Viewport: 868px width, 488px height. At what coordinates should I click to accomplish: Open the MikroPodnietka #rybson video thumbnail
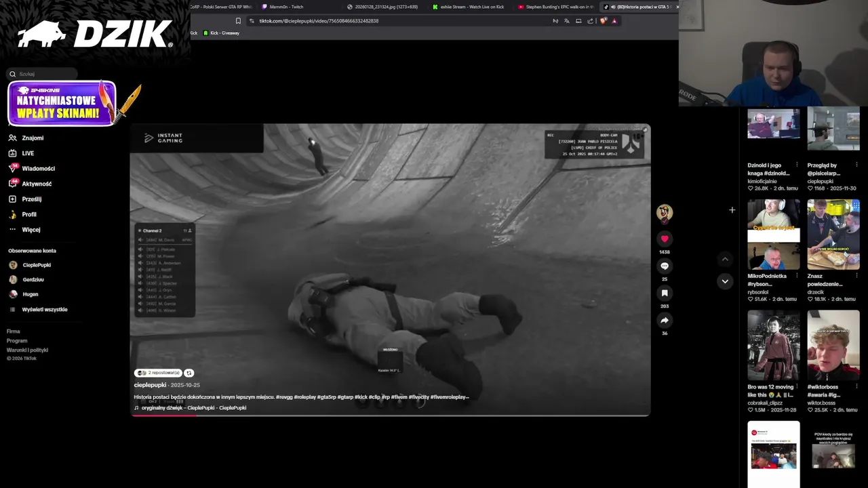tap(774, 235)
